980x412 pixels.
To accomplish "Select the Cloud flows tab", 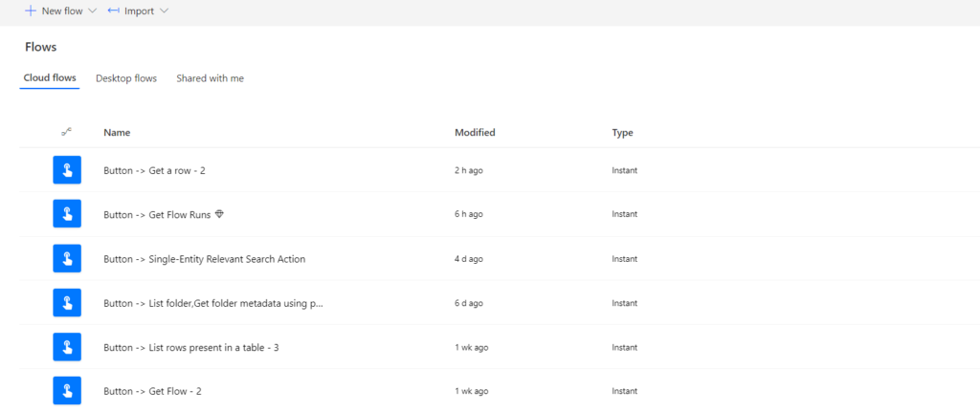I will (x=50, y=78).
